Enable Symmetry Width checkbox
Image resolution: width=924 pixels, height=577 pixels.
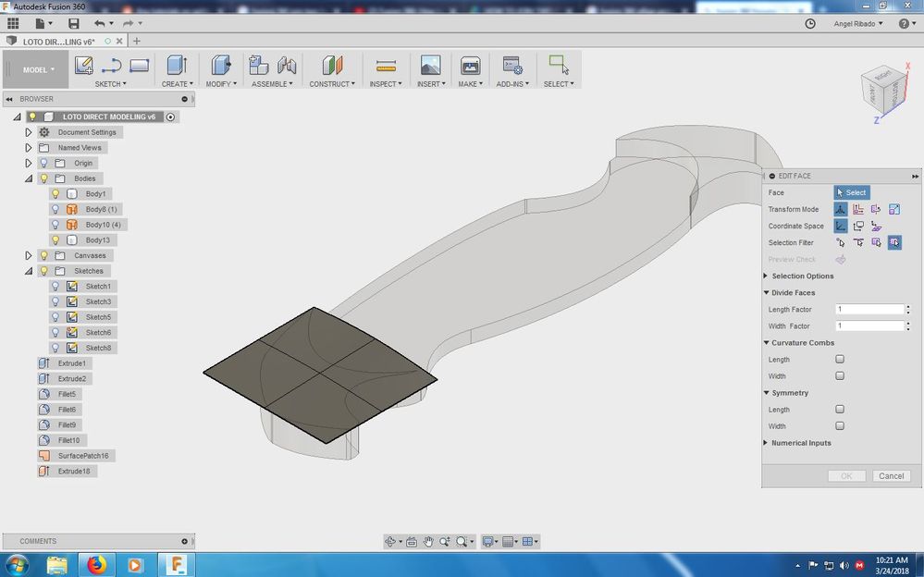point(840,426)
